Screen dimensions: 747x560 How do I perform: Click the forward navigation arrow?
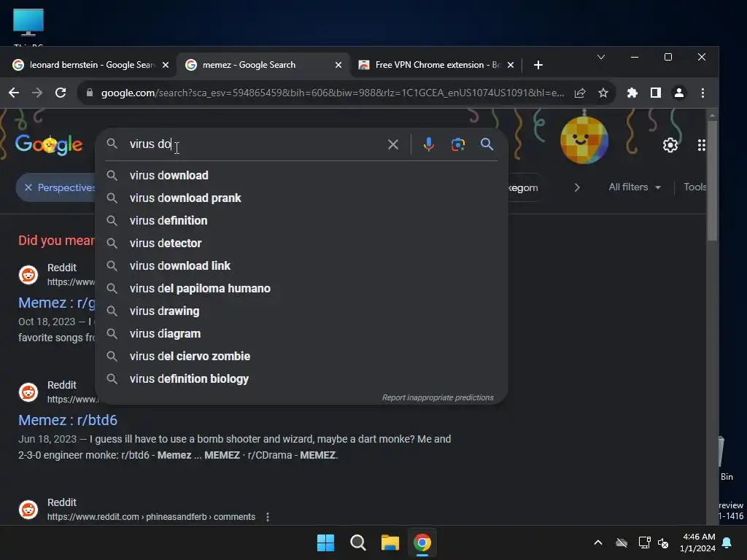tap(37, 93)
